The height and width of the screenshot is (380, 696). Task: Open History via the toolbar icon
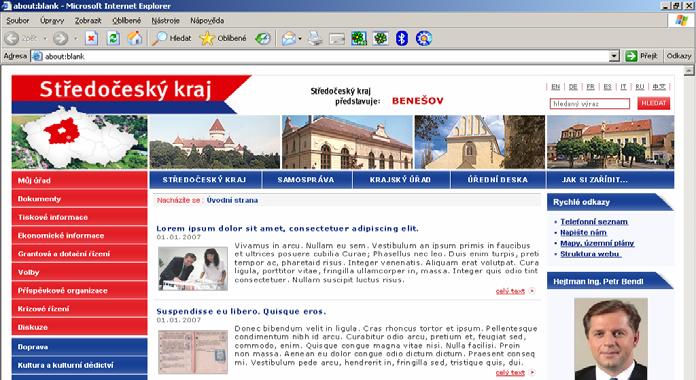[x=263, y=39]
